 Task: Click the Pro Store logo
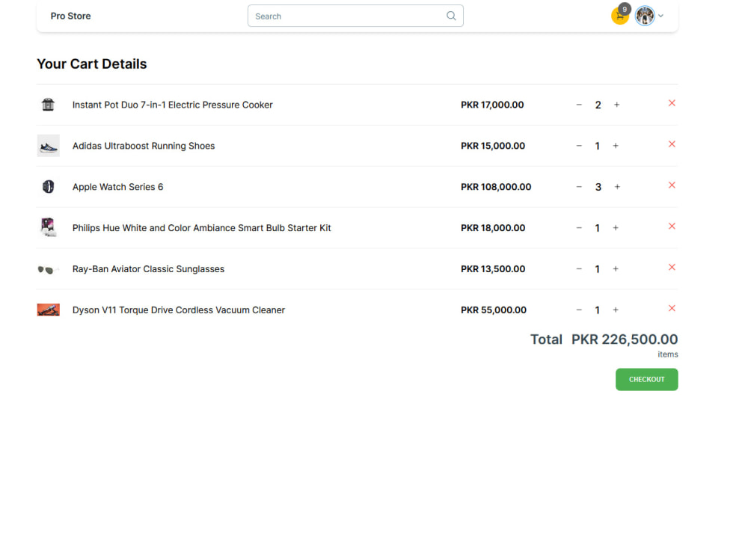pyautogui.click(x=70, y=16)
